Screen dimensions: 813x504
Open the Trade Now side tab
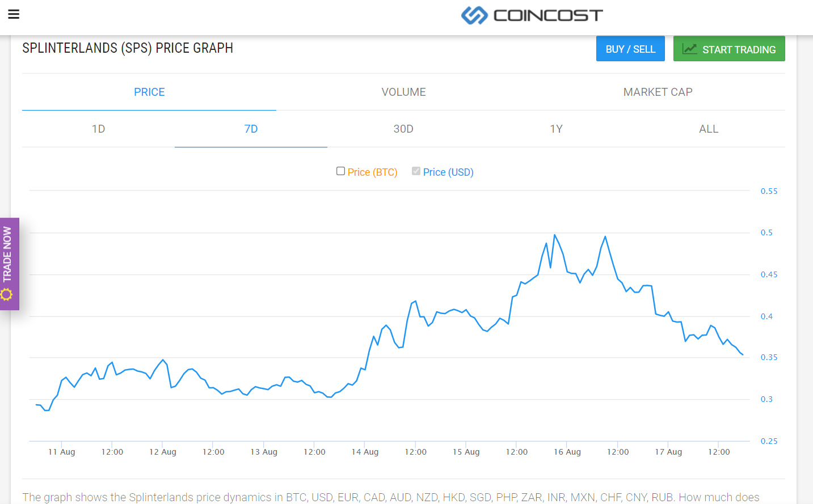(10, 264)
